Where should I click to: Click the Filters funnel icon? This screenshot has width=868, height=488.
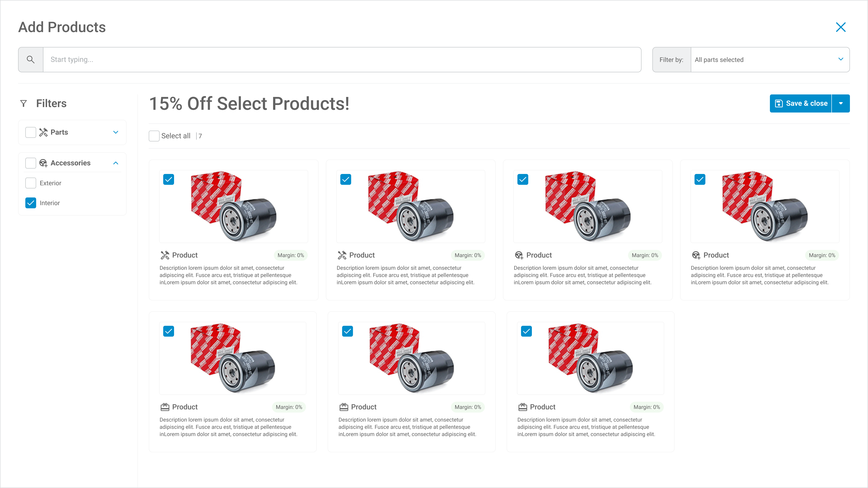[24, 103]
